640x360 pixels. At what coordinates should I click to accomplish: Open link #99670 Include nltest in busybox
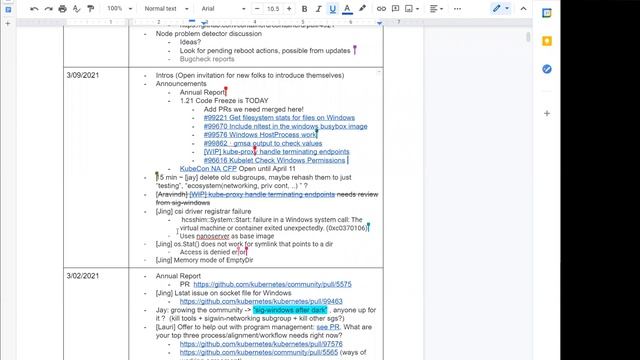pyautogui.click(x=285, y=126)
